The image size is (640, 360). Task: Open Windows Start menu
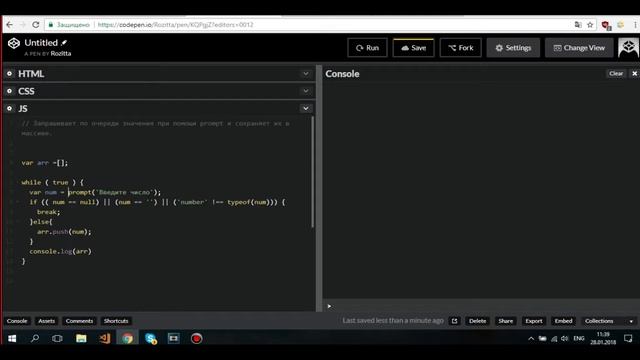click(x=12, y=338)
